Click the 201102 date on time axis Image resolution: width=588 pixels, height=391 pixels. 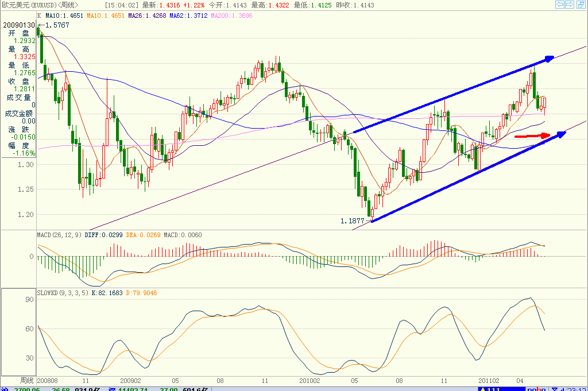click(489, 381)
